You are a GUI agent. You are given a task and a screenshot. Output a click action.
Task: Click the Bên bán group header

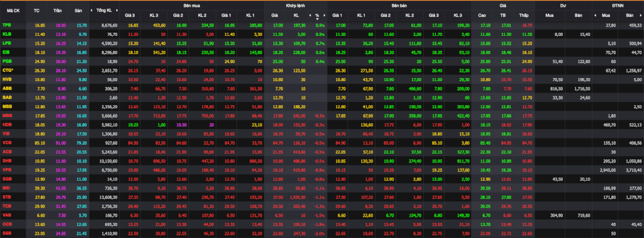pyautogui.click(x=399, y=6)
